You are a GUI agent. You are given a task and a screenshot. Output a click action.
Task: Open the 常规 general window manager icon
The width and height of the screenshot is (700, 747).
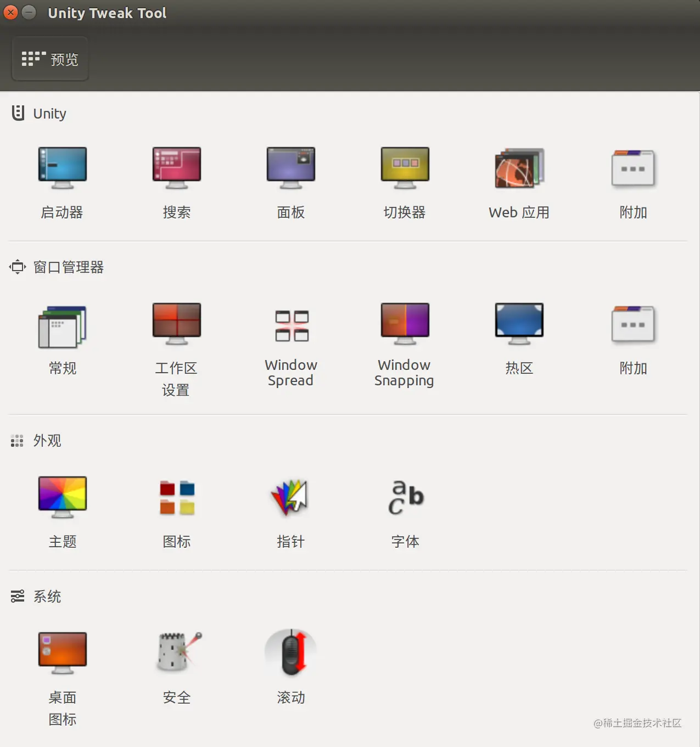(x=62, y=327)
